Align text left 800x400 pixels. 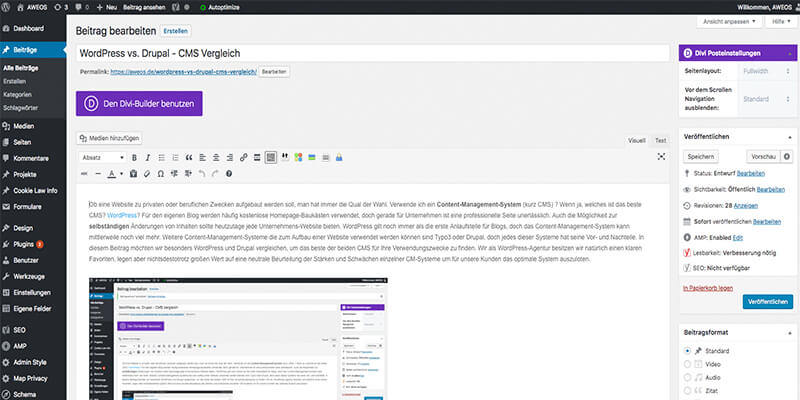click(x=203, y=158)
